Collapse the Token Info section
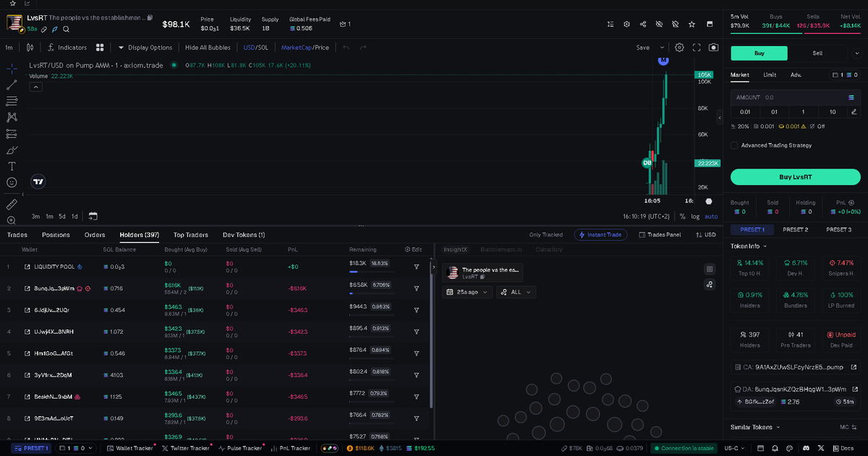The height and width of the screenshot is (456, 868). pos(747,246)
